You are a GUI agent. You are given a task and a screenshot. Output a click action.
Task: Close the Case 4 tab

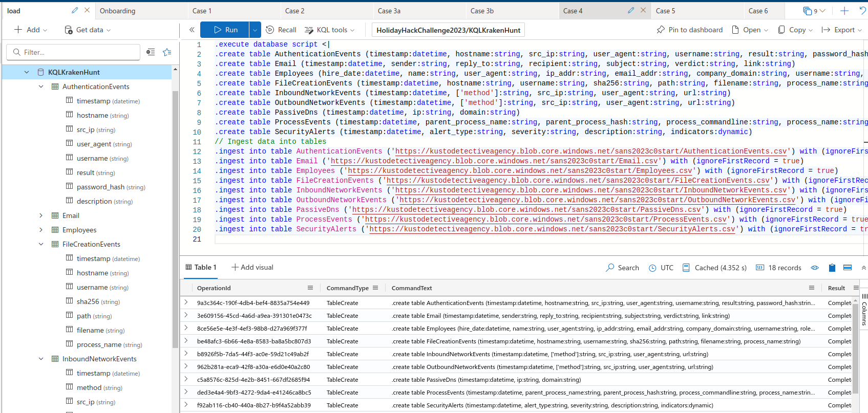(x=643, y=10)
